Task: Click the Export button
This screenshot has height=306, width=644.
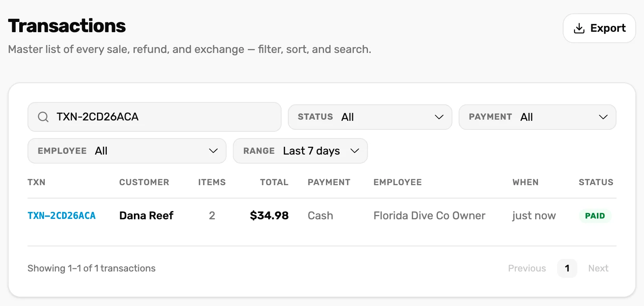Action: click(599, 28)
